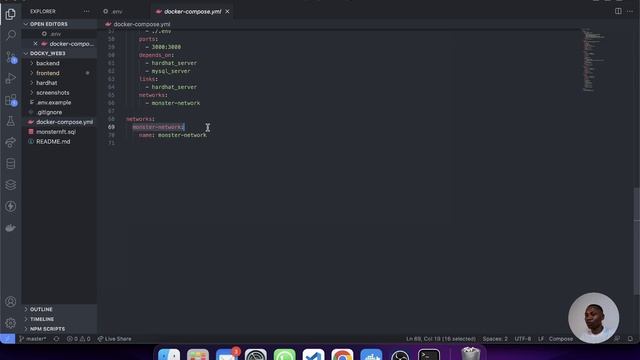Expand the TIMELINE section
The image size is (640, 360).
pos(59,319)
